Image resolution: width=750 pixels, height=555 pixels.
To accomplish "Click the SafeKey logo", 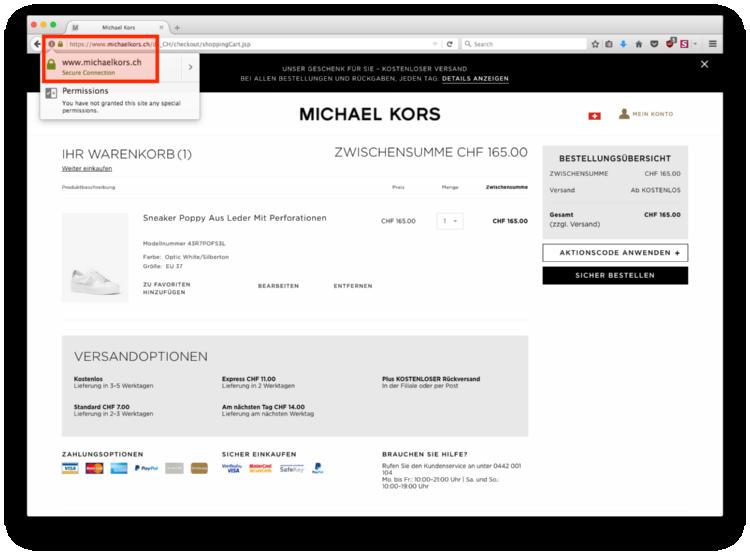I will [x=292, y=469].
